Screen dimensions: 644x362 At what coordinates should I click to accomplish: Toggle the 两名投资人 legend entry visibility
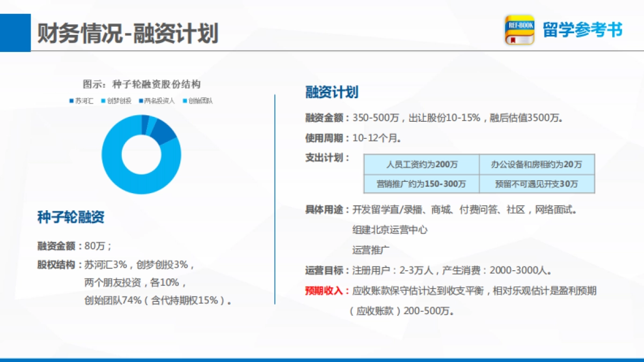tap(155, 100)
